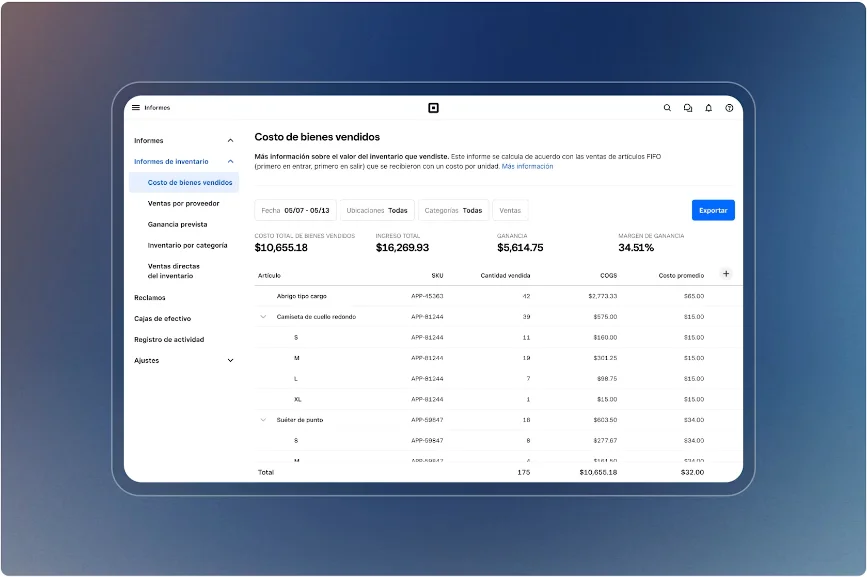
Task: Open the help question mark icon
Action: click(x=729, y=108)
